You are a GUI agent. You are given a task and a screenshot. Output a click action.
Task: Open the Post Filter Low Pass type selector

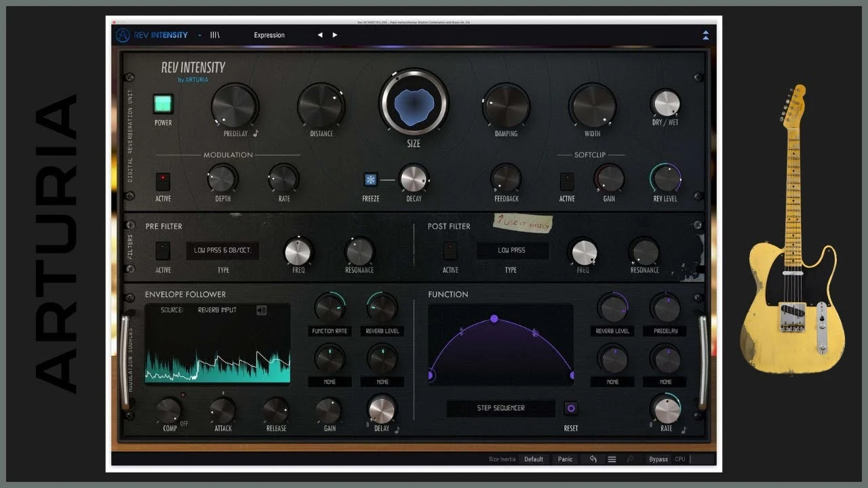[x=511, y=251]
